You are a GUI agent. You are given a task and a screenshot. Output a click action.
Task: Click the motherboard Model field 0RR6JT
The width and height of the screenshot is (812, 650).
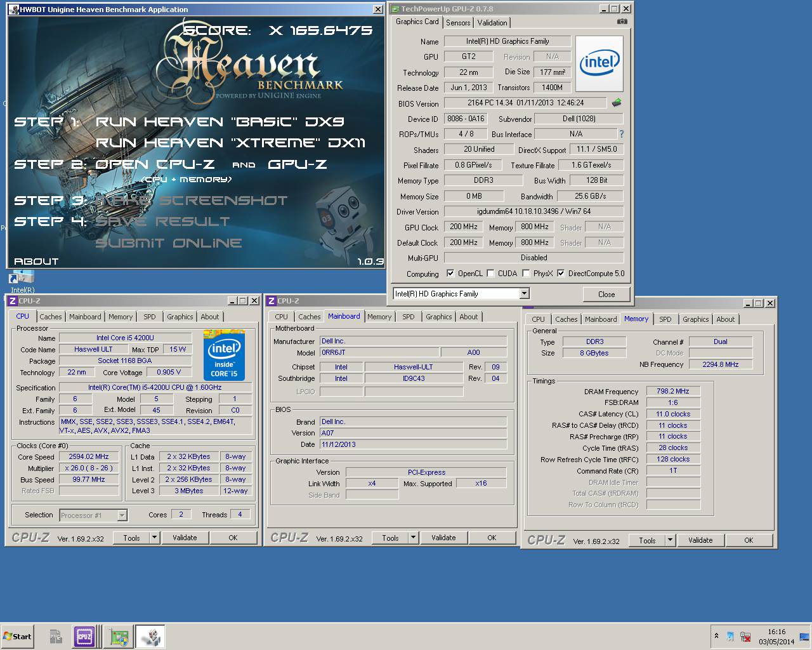[379, 352]
